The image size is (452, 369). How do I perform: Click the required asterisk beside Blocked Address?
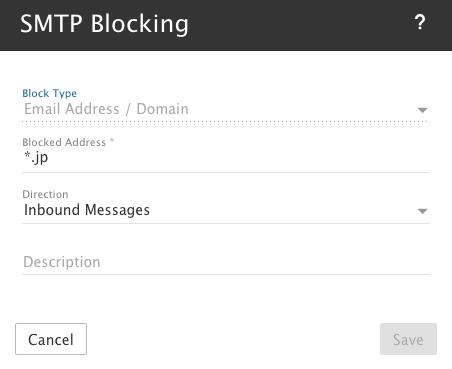coord(112,141)
